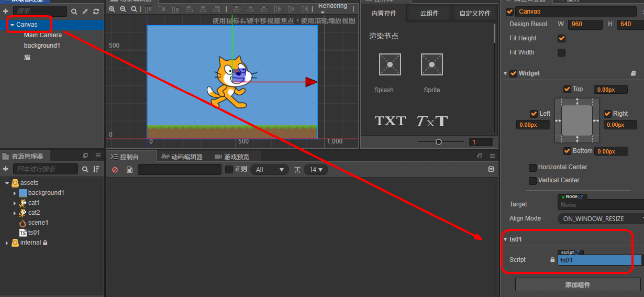Collapse the Canvas node in hierarchy

click(12, 25)
